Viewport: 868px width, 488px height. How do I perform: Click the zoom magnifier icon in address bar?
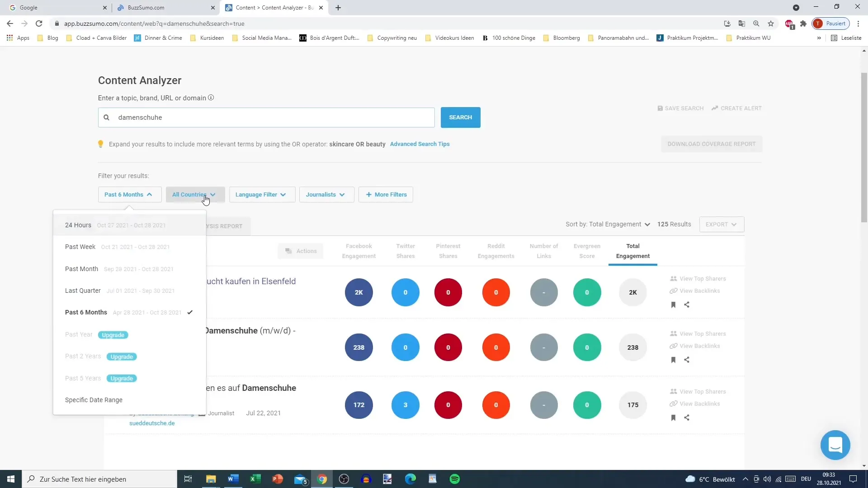756,23
